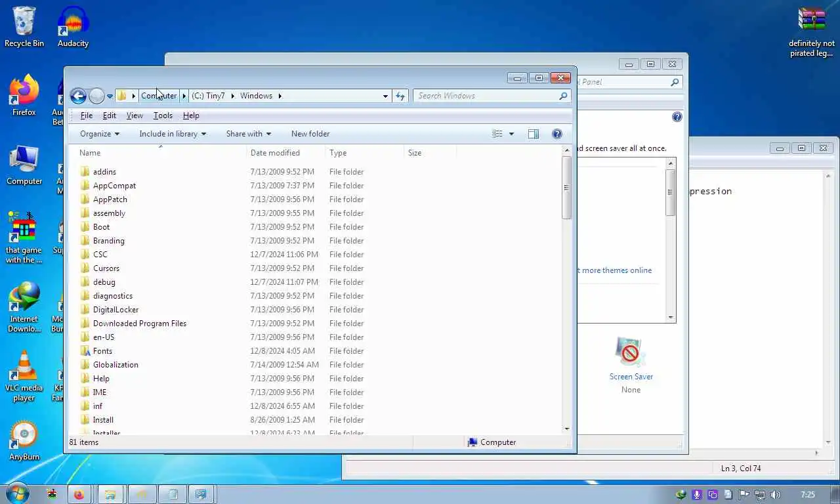Open Include in library dropdown
Viewport: 840px width, 504px height.
[173, 134]
